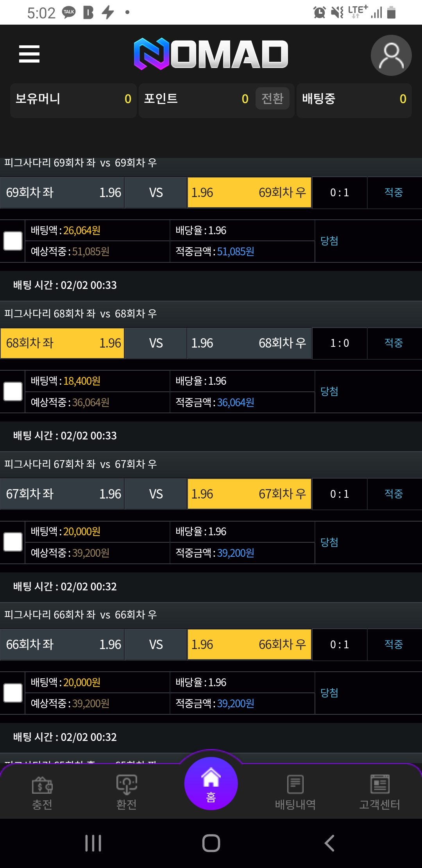The height and width of the screenshot is (868, 422).
Task: Tap the 전환 point convert button
Action: click(x=272, y=99)
